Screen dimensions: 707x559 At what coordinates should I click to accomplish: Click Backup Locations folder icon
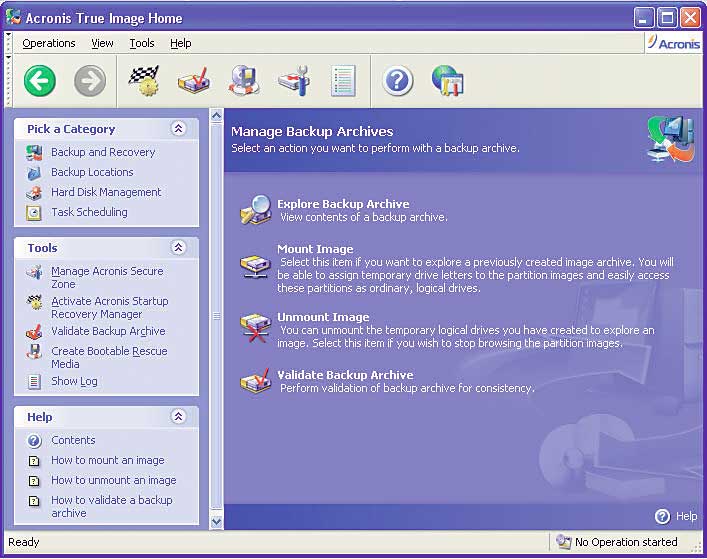(x=34, y=172)
